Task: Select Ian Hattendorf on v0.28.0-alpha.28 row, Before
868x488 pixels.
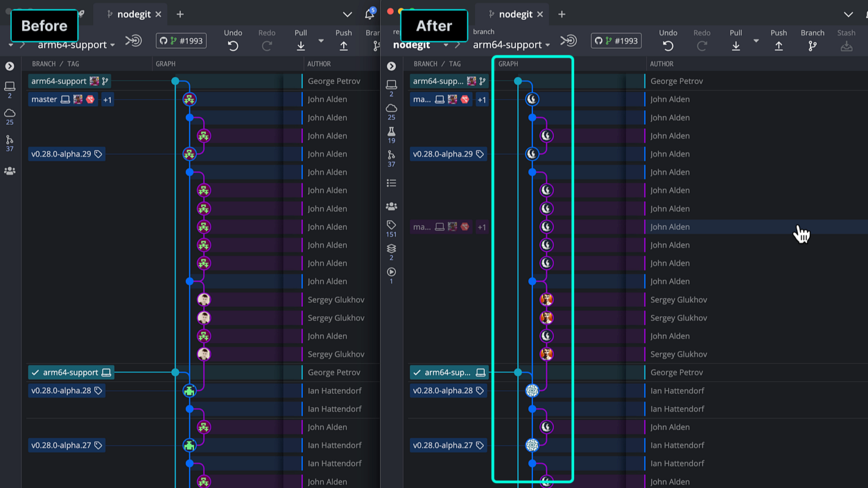Action: (x=335, y=390)
